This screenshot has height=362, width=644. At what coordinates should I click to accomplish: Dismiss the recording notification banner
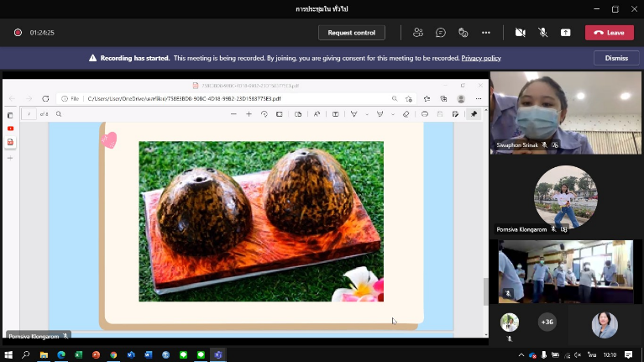[x=616, y=58]
